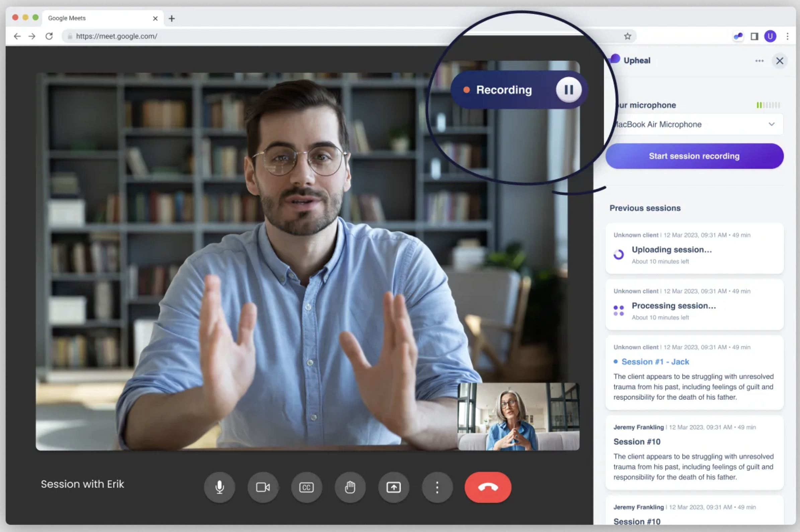This screenshot has width=800, height=532.
Task: Toggle closed captions (CC)
Action: [306, 487]
